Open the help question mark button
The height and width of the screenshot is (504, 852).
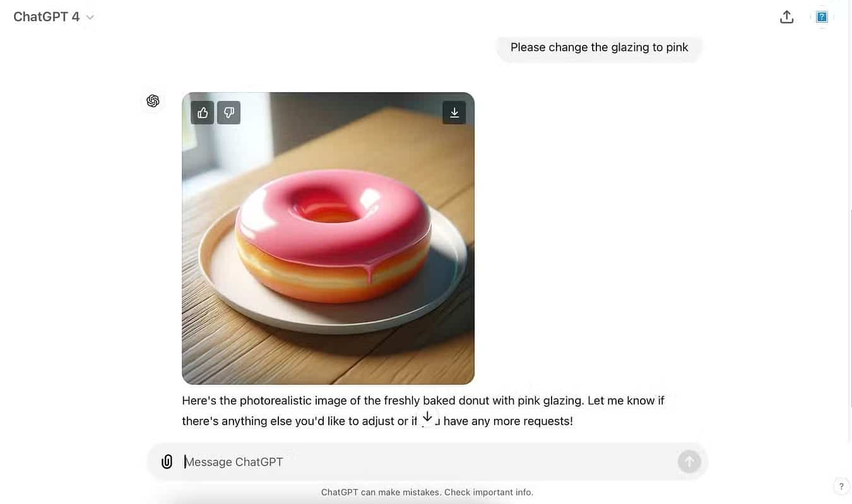point(841,486)
